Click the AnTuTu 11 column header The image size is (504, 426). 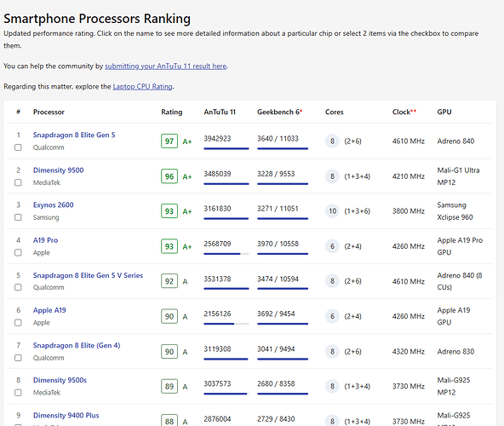220,112
